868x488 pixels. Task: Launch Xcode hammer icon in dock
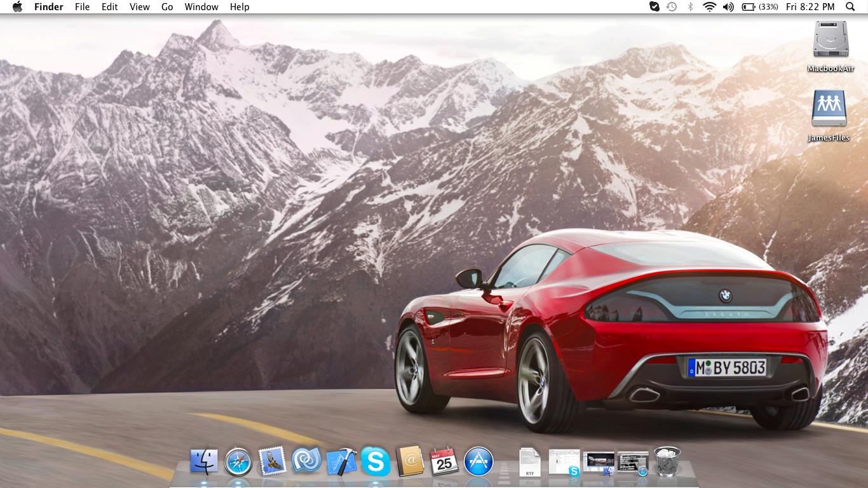(x=341, y=462)
